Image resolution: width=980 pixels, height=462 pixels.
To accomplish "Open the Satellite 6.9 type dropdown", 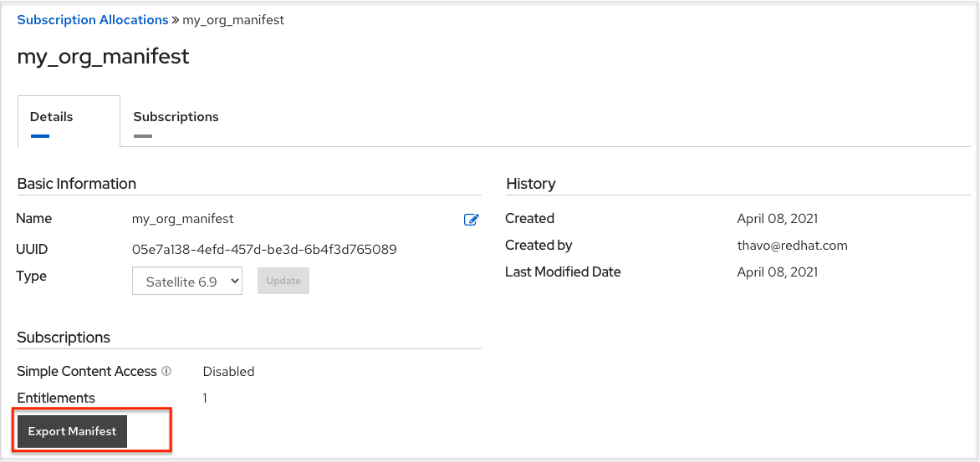I will click(187, 282).
